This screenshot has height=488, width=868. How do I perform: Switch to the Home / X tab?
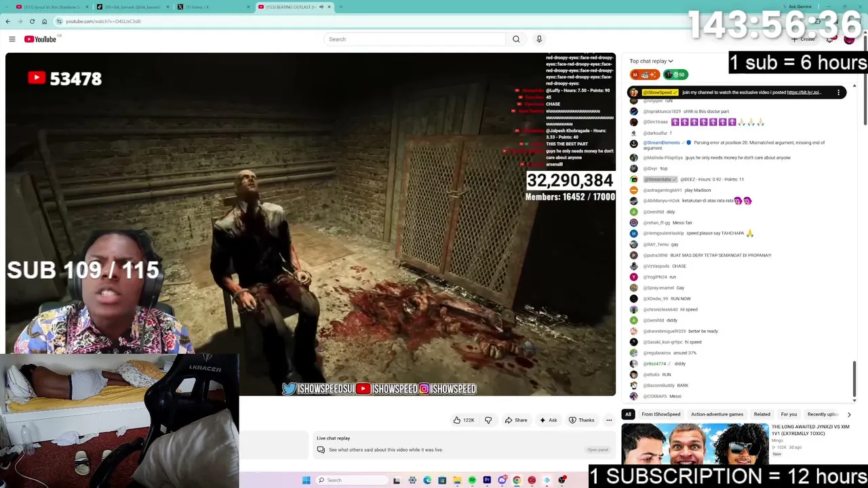pos(213,7)
